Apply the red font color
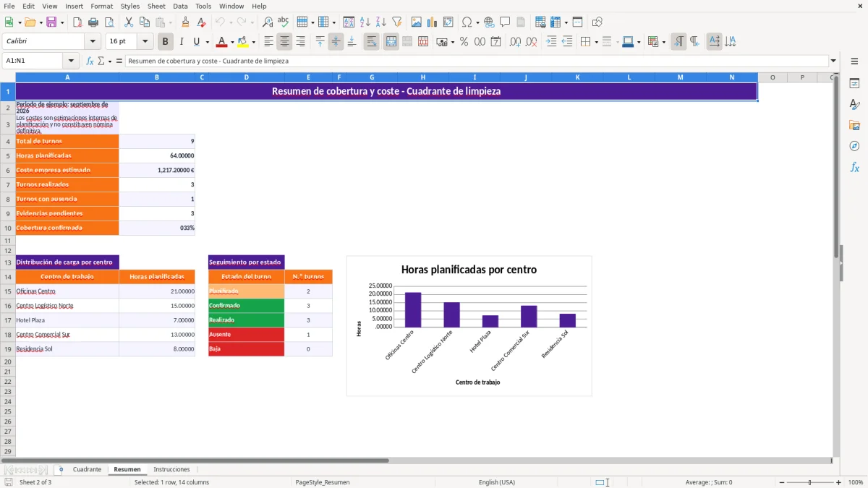Viewport: 868px width, 488px height. pos(222,42)
